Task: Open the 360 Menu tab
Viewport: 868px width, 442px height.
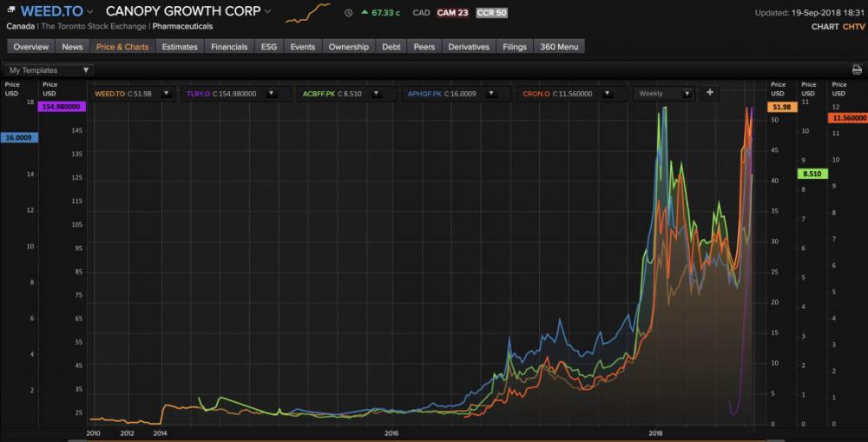Action: pos(559,47)
